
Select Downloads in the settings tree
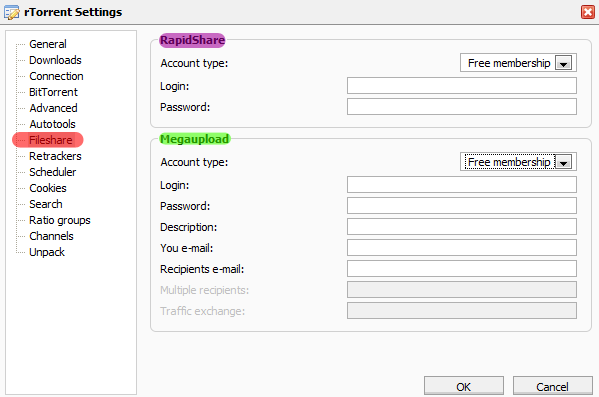tap(55, 60)
